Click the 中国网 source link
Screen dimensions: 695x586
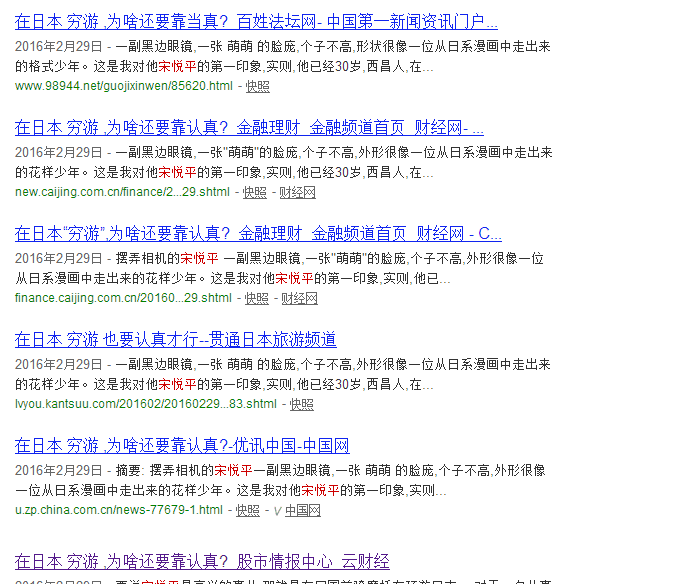tap(303, 510)
